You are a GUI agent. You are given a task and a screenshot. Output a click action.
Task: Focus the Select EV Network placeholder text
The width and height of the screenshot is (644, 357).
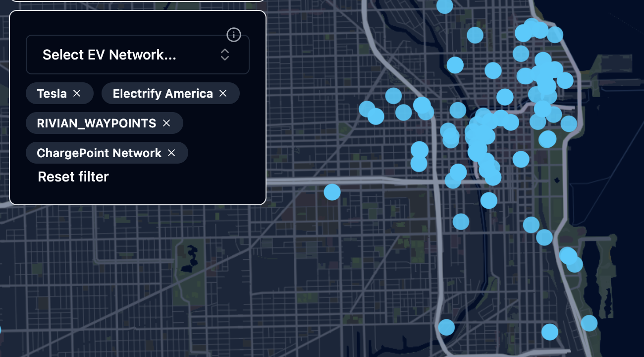[x=109, y=55]
